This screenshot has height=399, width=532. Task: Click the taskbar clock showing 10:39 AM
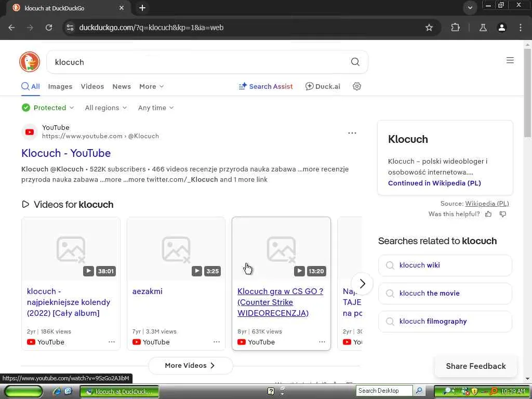[x=513, y=391]
